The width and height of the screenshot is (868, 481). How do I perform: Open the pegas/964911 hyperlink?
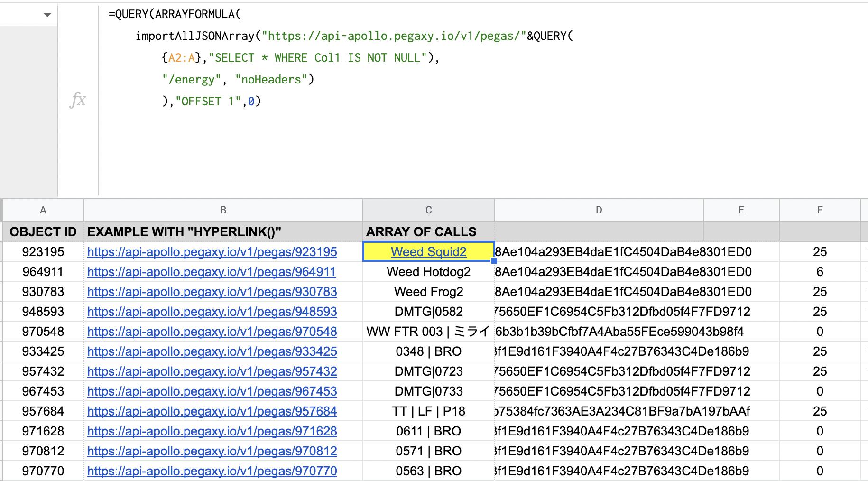(x=212, y=272)
